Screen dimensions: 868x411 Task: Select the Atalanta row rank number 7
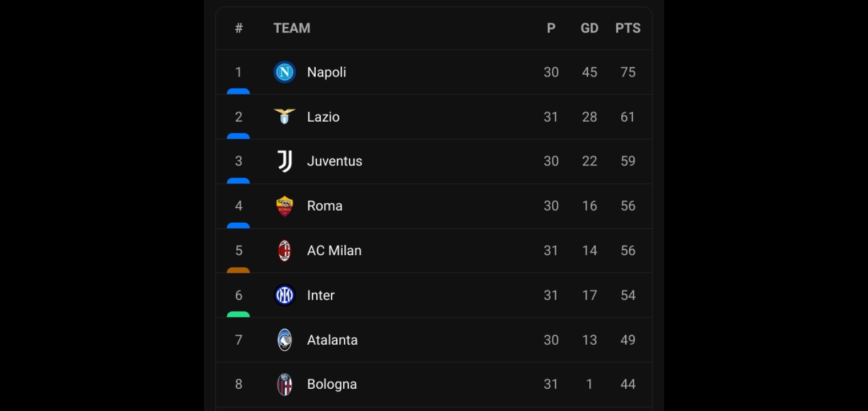[239, 340]
